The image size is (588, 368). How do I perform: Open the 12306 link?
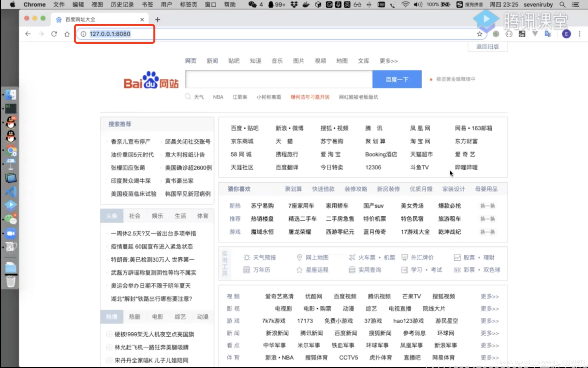[373, 167]
